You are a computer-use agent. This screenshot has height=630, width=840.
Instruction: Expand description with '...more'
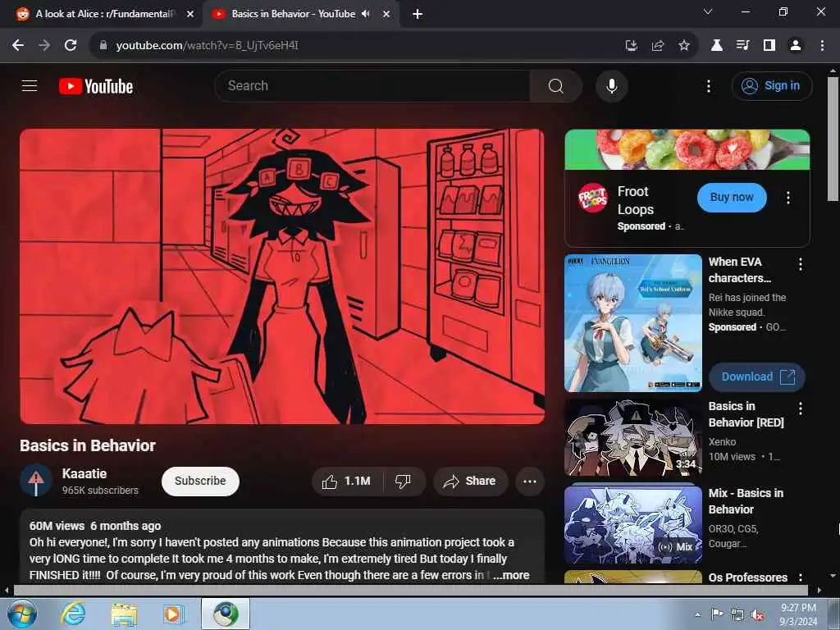coord(511,575)
